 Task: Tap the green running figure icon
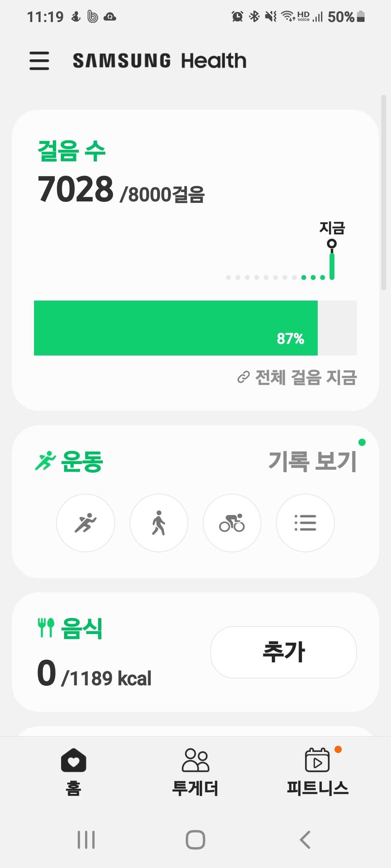tap(45, 461)
